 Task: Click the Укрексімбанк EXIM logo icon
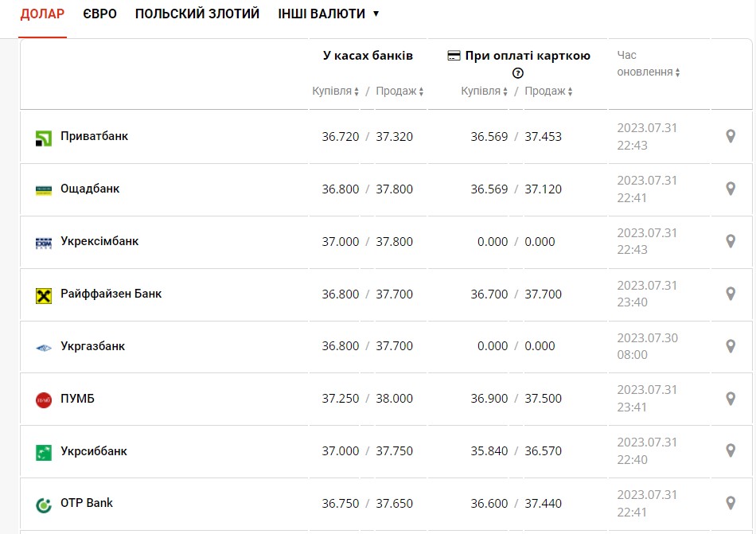pyautogui.click(x=44, y=243)
